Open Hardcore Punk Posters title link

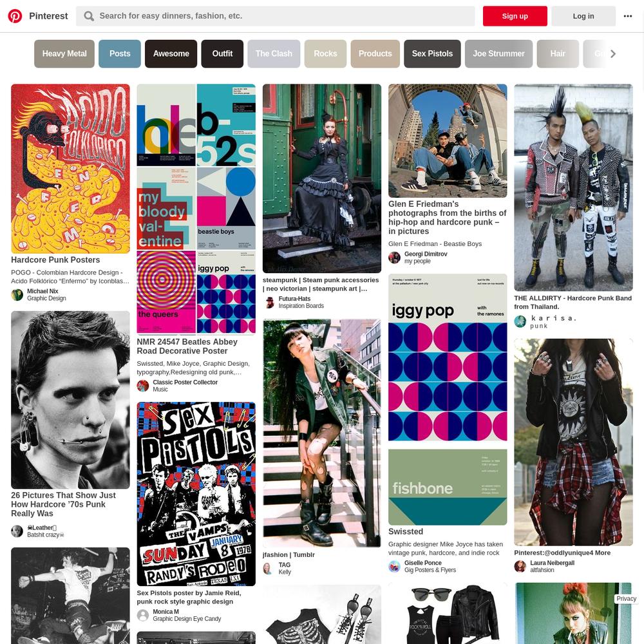[55, 260]
